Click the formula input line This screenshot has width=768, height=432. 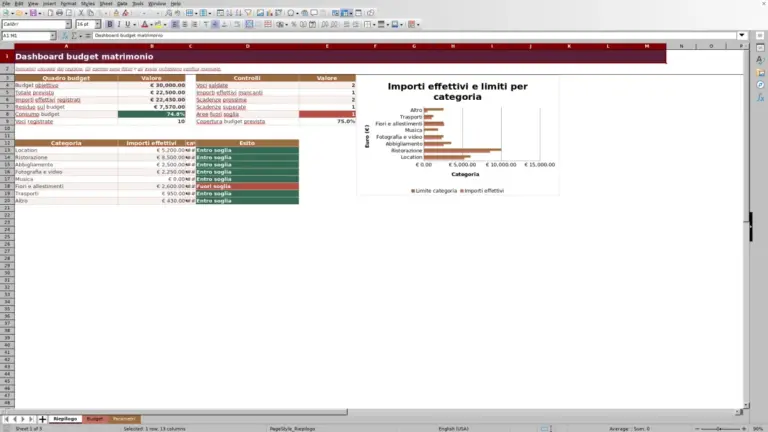[x=414, y=36]
